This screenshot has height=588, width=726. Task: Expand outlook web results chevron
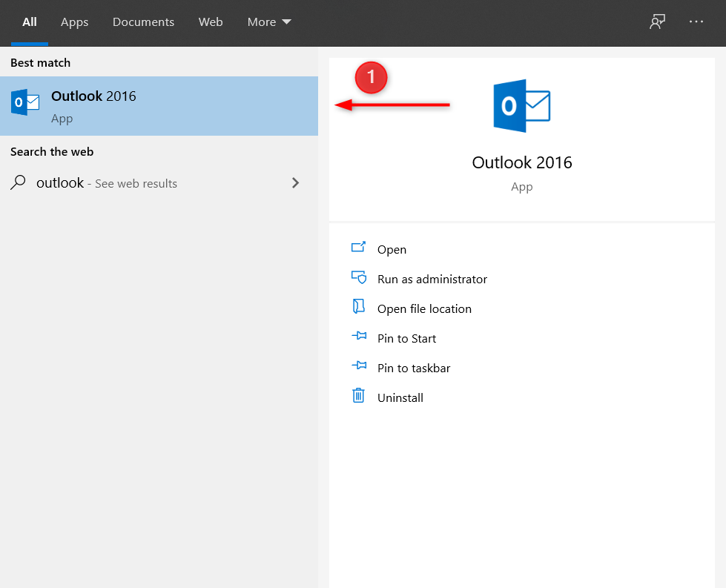(295, 183)
